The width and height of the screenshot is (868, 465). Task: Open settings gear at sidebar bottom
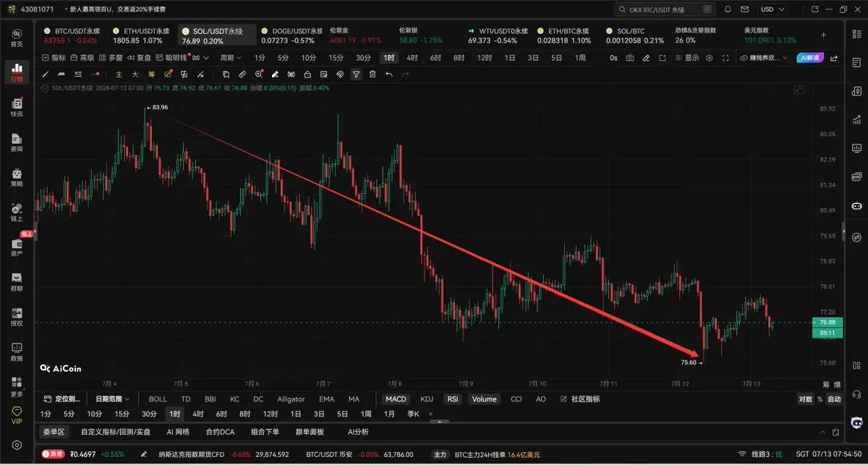pos(16,445)
